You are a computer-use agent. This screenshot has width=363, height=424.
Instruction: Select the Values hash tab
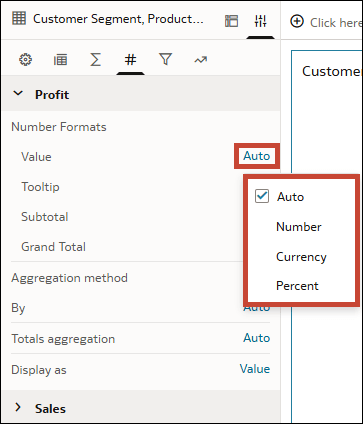130,60
